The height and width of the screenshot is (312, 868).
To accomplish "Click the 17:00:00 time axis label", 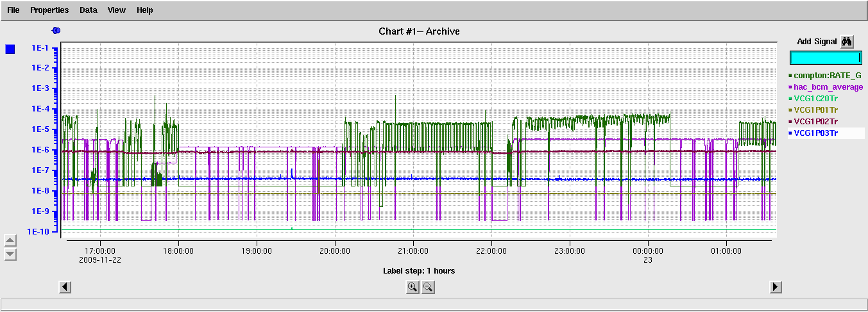I will [99, 251].
